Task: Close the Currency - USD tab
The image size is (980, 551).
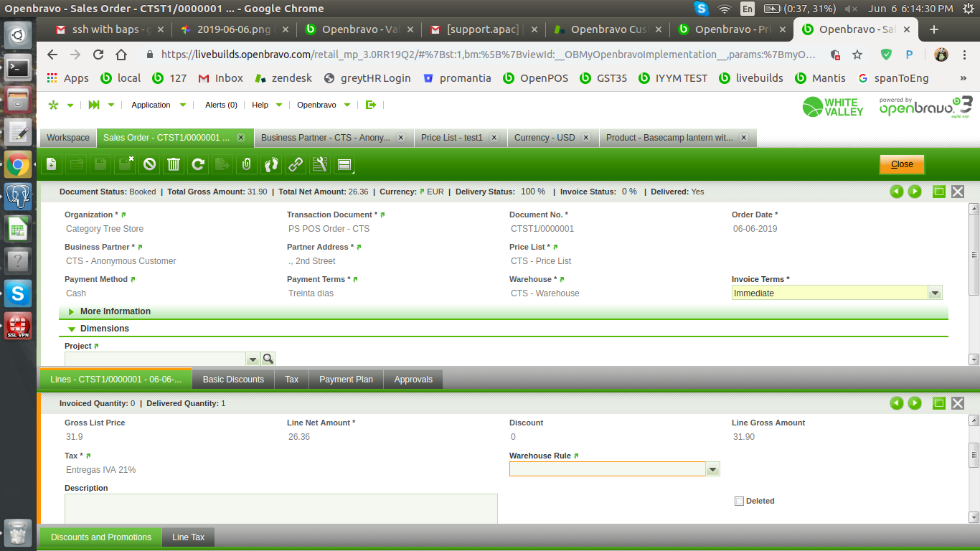Action: pos(585,138)
